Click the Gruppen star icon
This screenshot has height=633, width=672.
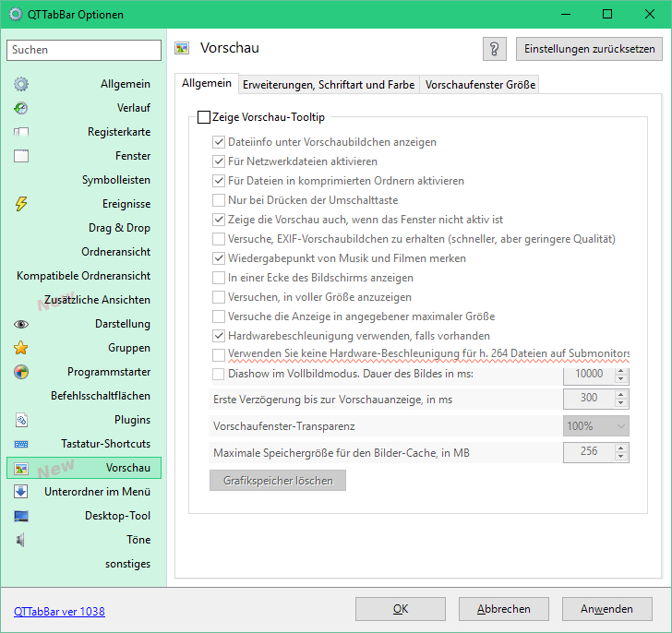(21, 348)
